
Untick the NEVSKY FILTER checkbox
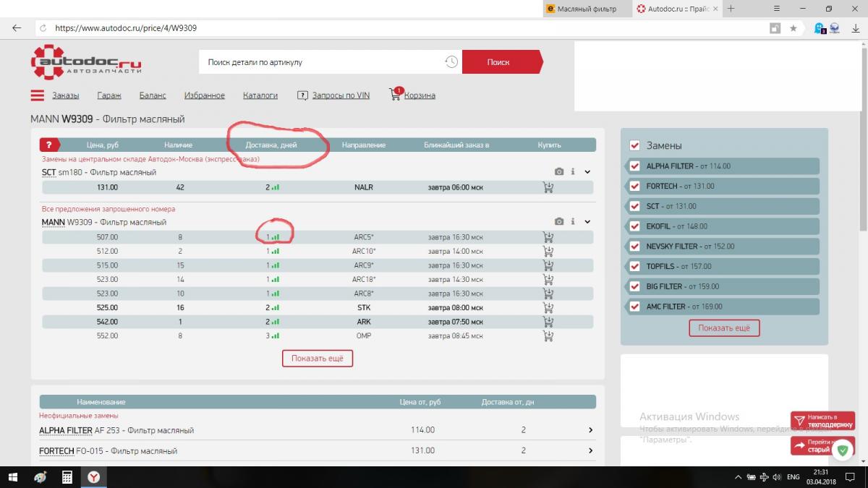point(635,247)
